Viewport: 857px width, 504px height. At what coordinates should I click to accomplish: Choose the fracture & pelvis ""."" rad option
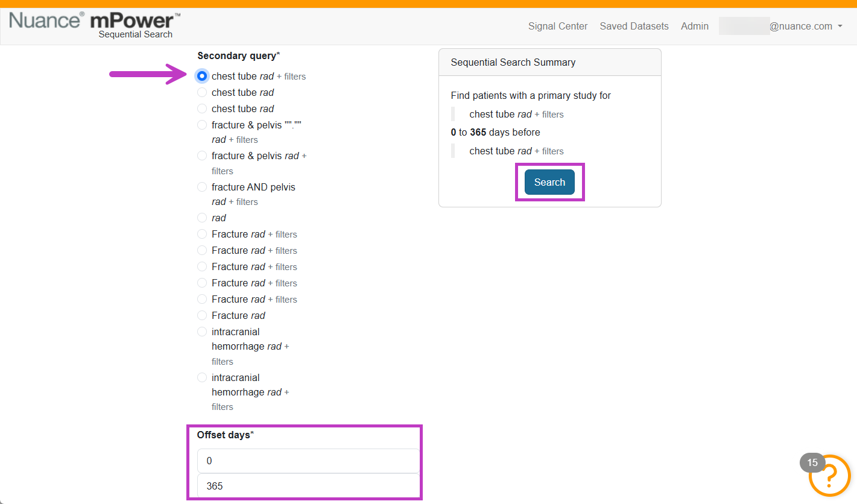202,125
